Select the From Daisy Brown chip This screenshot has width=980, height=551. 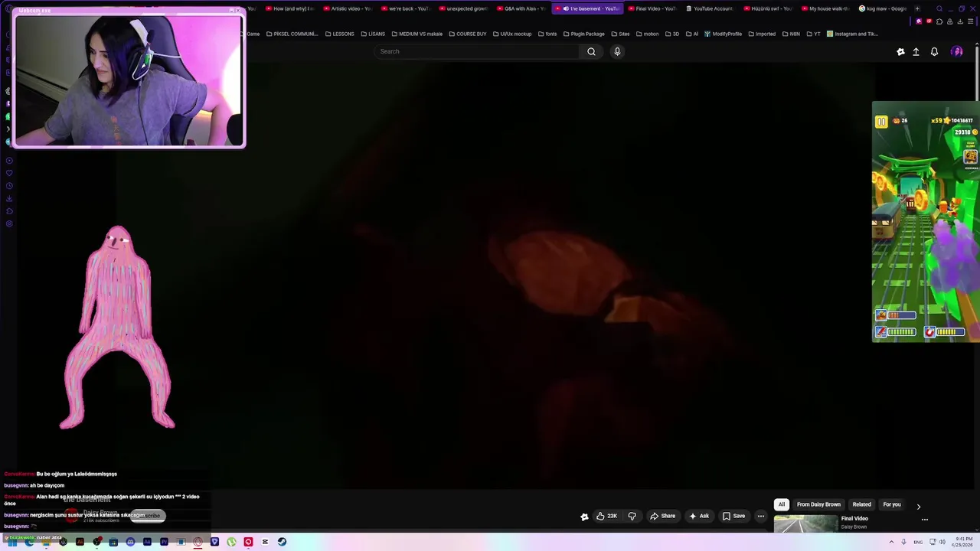pyautogui.click(x=818, y=504)
